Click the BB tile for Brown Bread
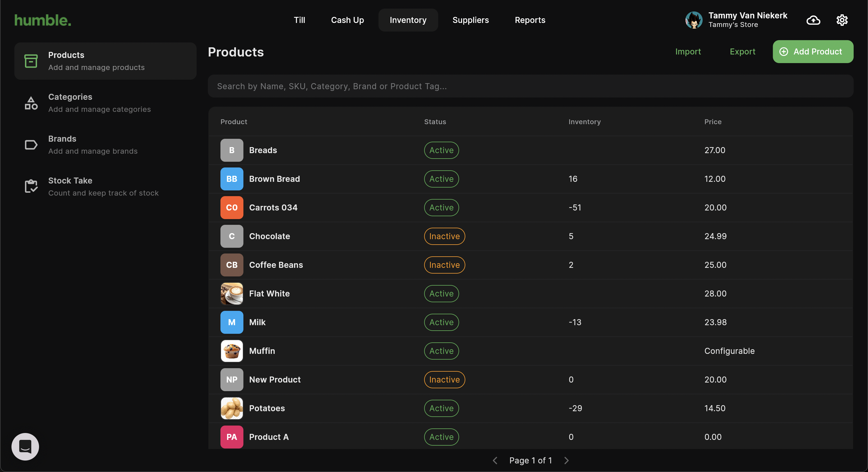The height and width of the screenshot is (472, 868). tap(231, 179)
